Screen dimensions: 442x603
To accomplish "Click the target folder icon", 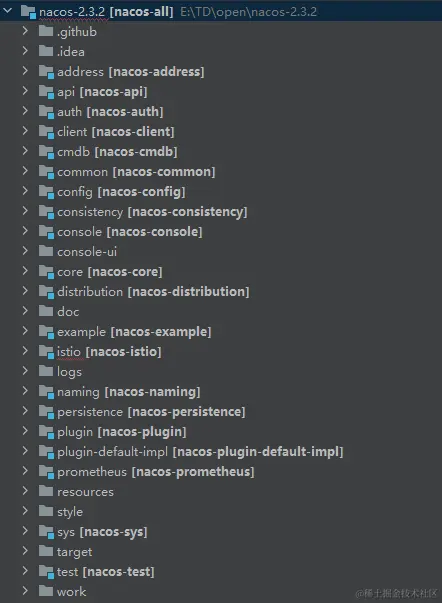I will coord(46,551).
